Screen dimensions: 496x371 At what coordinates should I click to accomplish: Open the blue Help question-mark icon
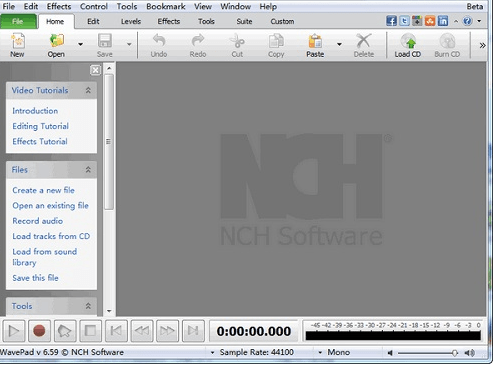pos(467,21)
